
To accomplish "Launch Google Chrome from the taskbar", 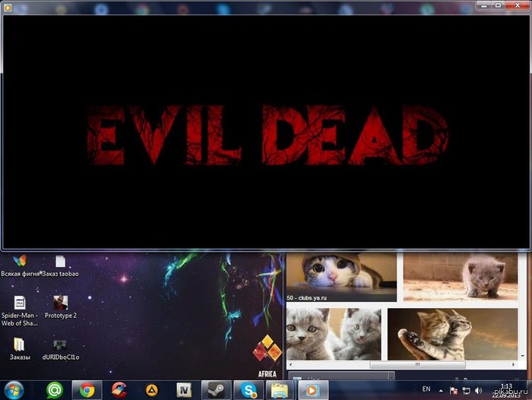I will [x=87, y=389].
